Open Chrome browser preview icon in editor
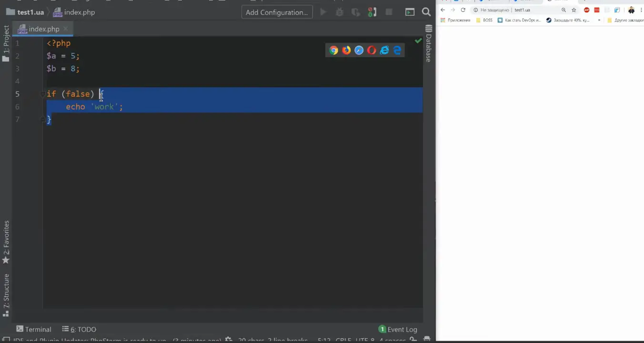644x343 pixels. 333,50
